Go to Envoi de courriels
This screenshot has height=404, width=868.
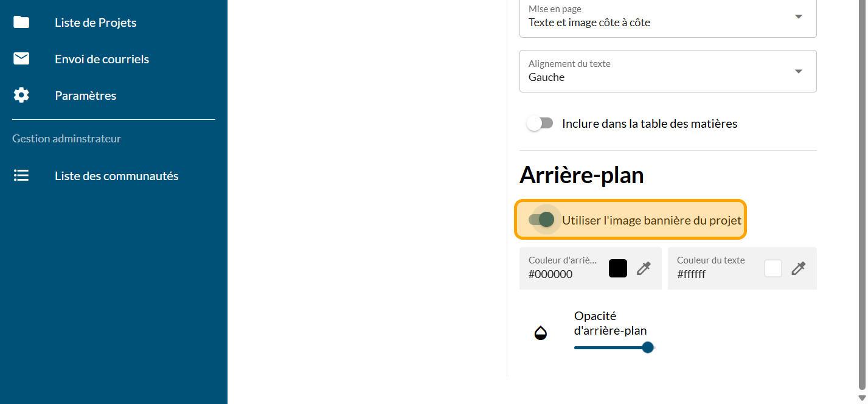[x=102, y=59]
